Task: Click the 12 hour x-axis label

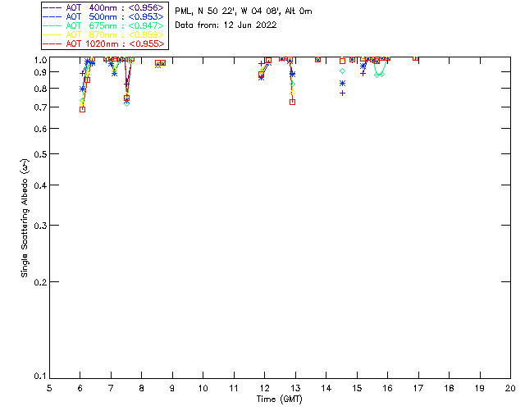Action: [x=264, y=388]
